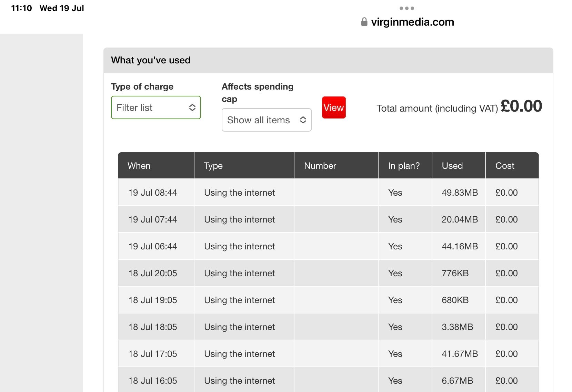Click the Used column header
This screenshot has width=572, height=392.
(452, 166)
